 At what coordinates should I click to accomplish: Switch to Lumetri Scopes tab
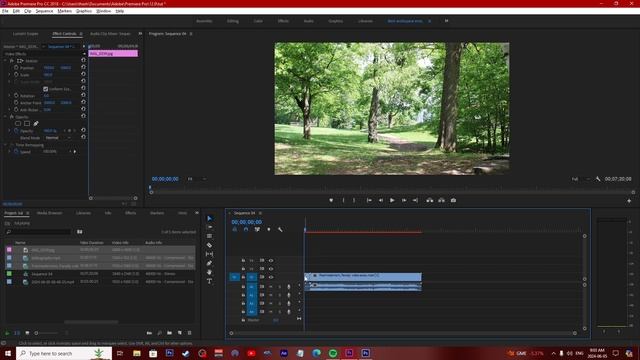pos(25,34)
